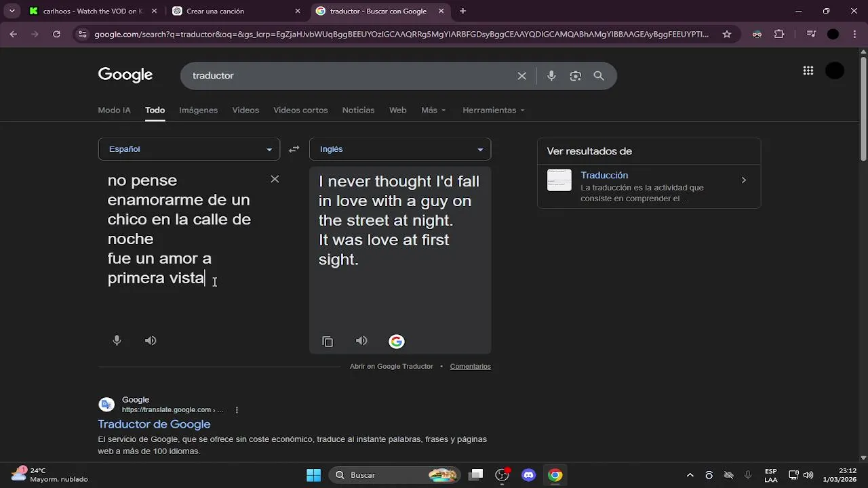Screen dimensions: 868x488
Task: Select the Noticias search tab
Action: (358, 110)
